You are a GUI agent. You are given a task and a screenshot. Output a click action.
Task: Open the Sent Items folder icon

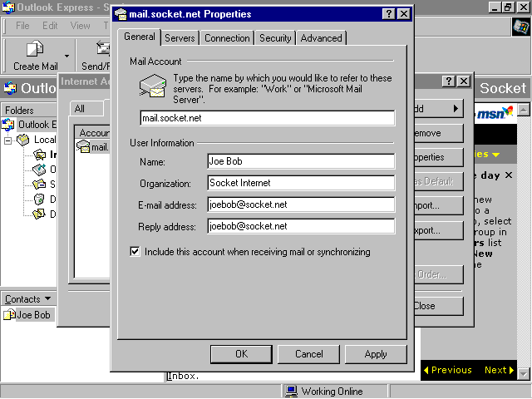39,185
